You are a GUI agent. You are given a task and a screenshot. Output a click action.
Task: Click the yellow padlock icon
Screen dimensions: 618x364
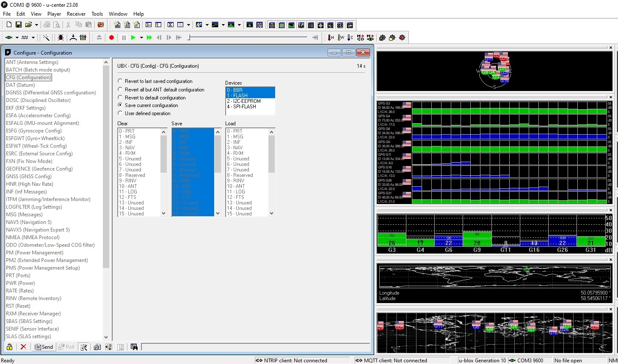pos(9,347)
